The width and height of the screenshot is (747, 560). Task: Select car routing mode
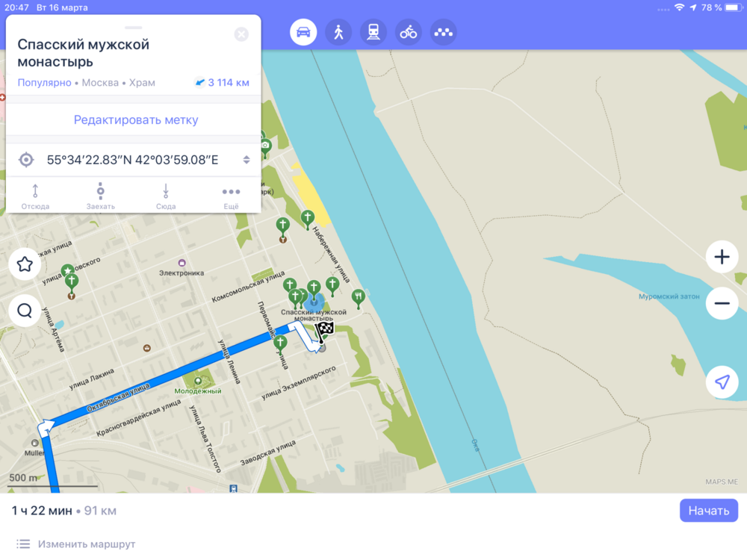tap(303, 32)
